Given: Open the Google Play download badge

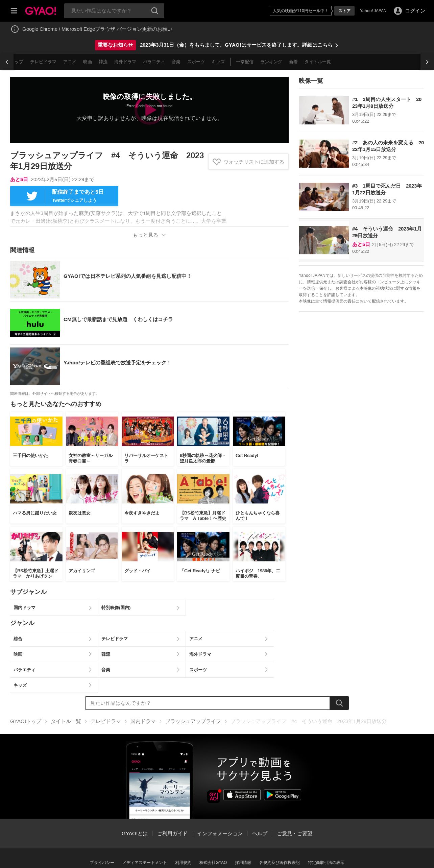Looking at the screenshot, I should pyautogui.click(x=283, y=795).
